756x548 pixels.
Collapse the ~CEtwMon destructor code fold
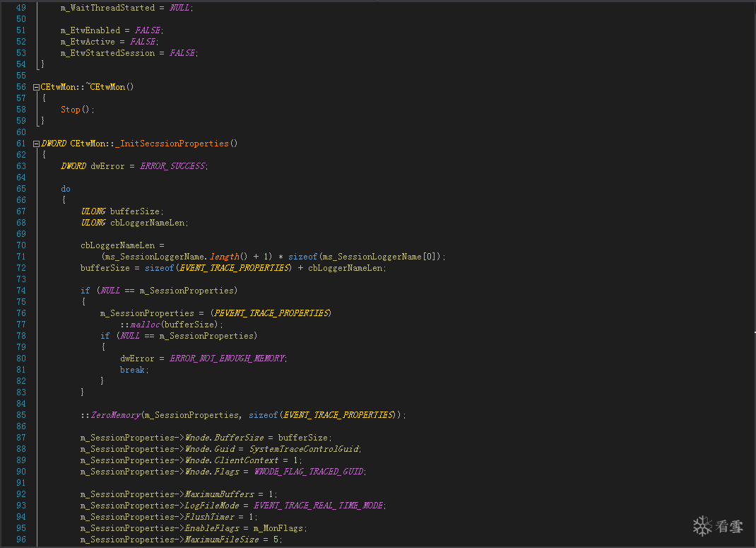(x=36, y=87)
